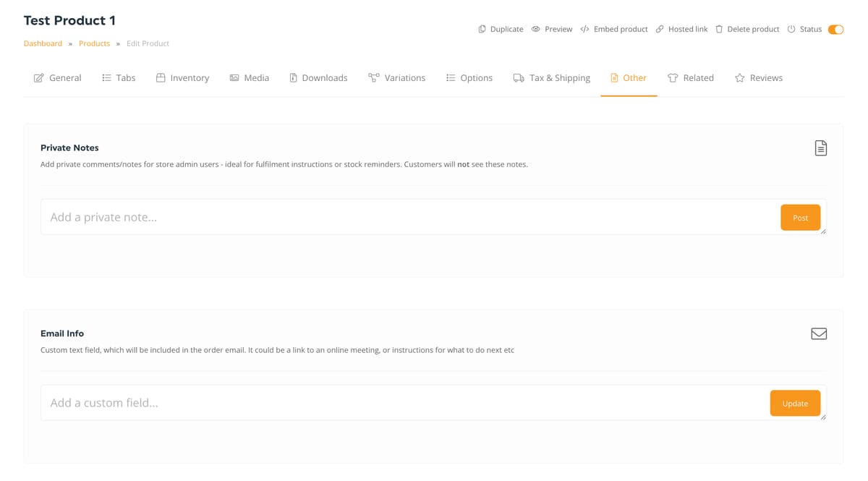
Task: Click the Email Info heading
Action: [62, 333]
